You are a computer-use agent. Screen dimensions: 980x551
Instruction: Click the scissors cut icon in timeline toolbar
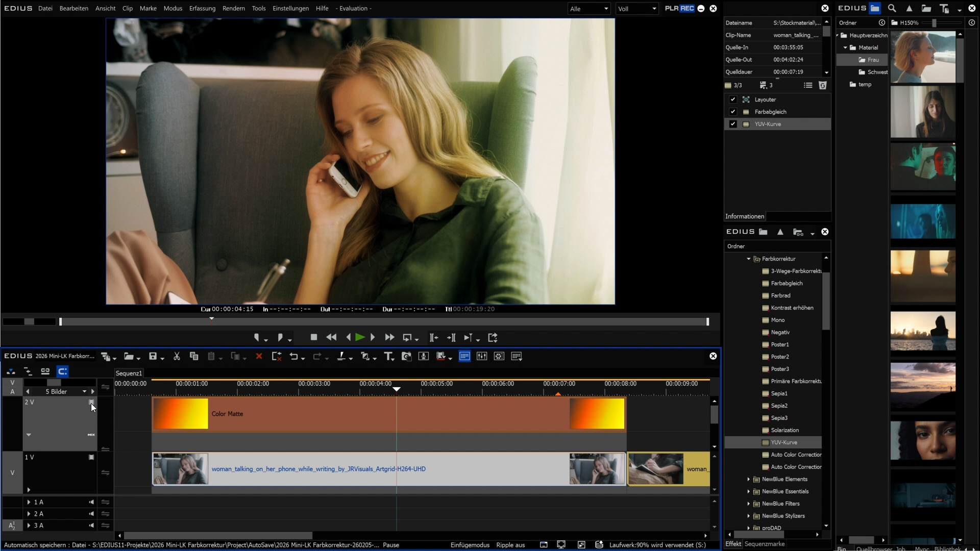pos(177,357)
